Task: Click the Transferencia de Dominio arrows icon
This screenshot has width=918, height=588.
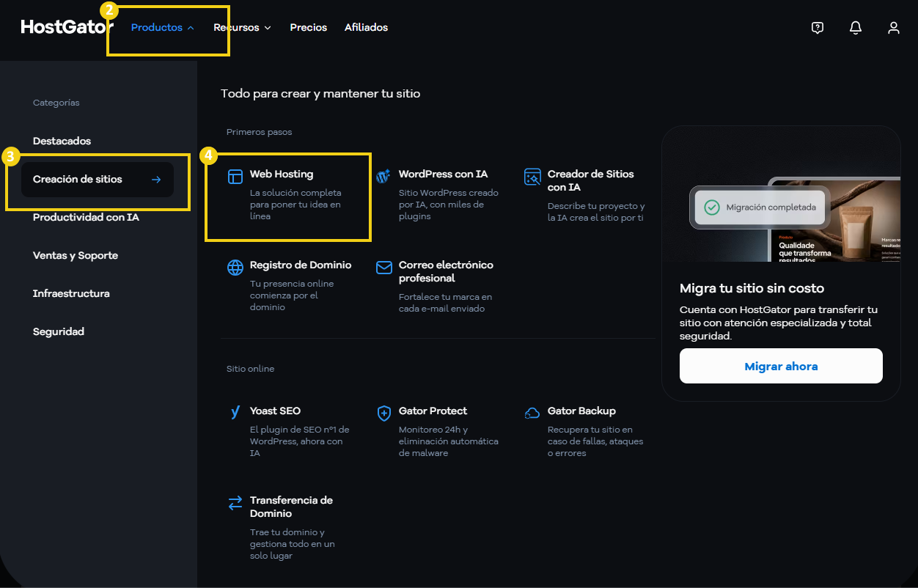Action: [x=235, y=502]
